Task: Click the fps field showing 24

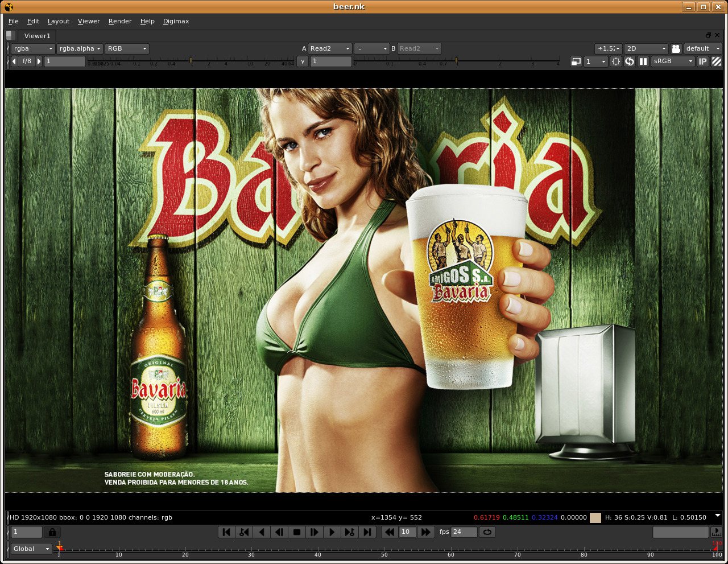Action: click(464, 532)
